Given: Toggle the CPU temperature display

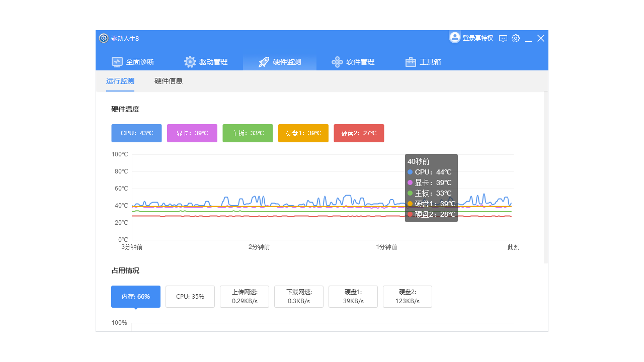Looking at the screenshot, I should 136,133.
